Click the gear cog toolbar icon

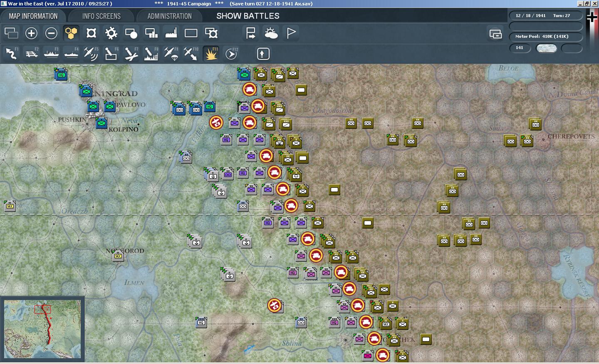pyautogui.click(x=111, y=33)
